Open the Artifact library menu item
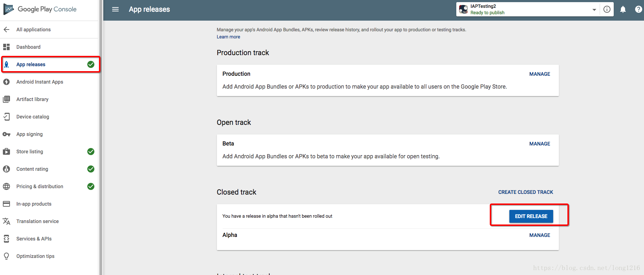 (32, 99)
